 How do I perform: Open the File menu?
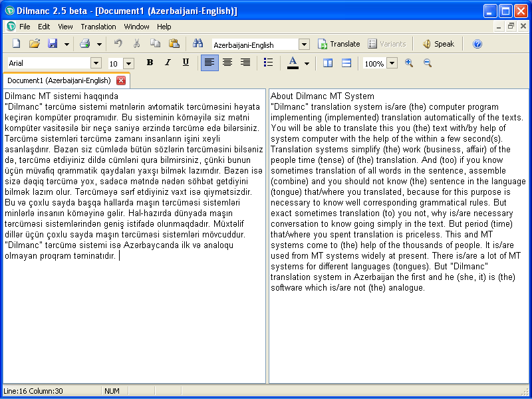[x=25, y=27]
